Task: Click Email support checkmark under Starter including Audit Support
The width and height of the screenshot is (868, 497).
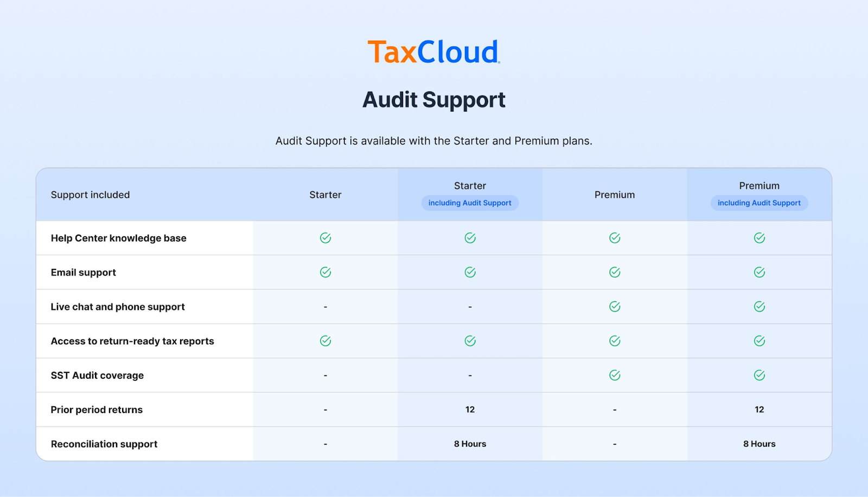Action: click(470, 272)
